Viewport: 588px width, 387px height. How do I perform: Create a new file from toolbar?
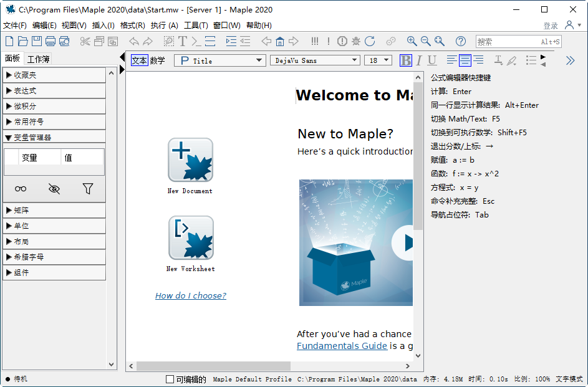(x=9, y=41)
